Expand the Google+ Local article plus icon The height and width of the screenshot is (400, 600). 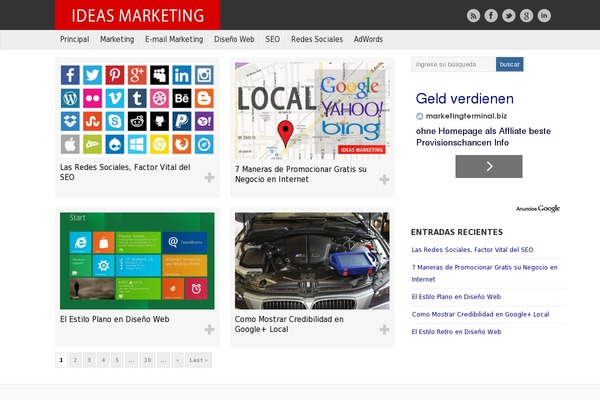click(x=384, y=329)
